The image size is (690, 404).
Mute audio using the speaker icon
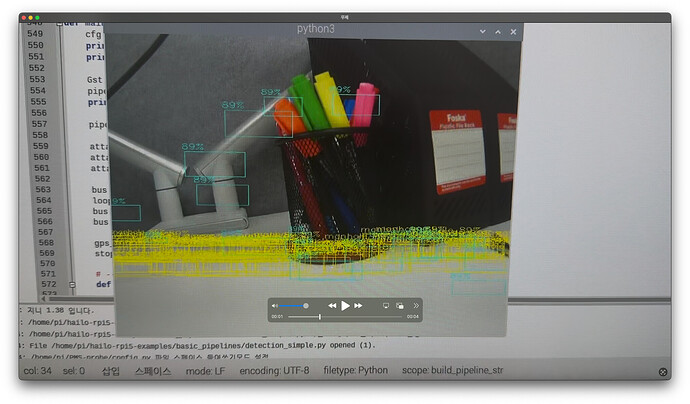coord(275,305)
